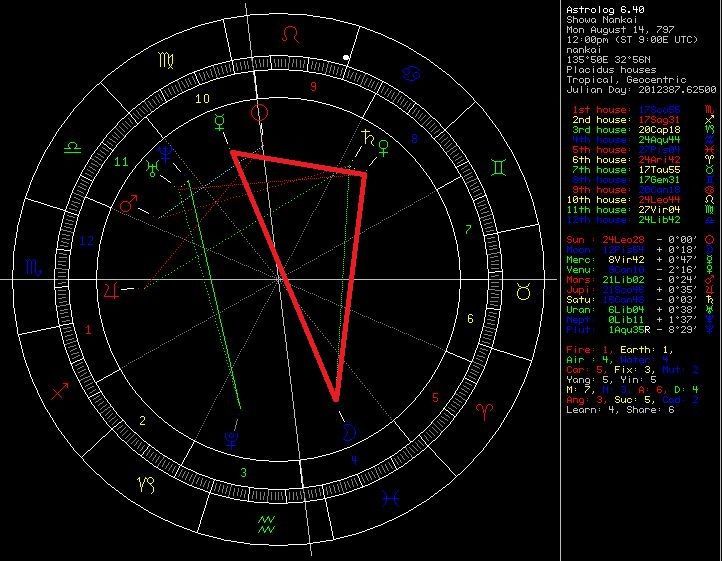Image resolution: width=722 pixels, height=561 pixels.
Task: Select the Pisces glyph on the wheel
Action: pos(390,498)
